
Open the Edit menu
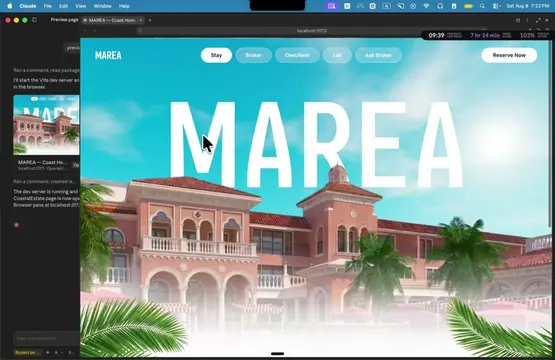click(63, 6)
